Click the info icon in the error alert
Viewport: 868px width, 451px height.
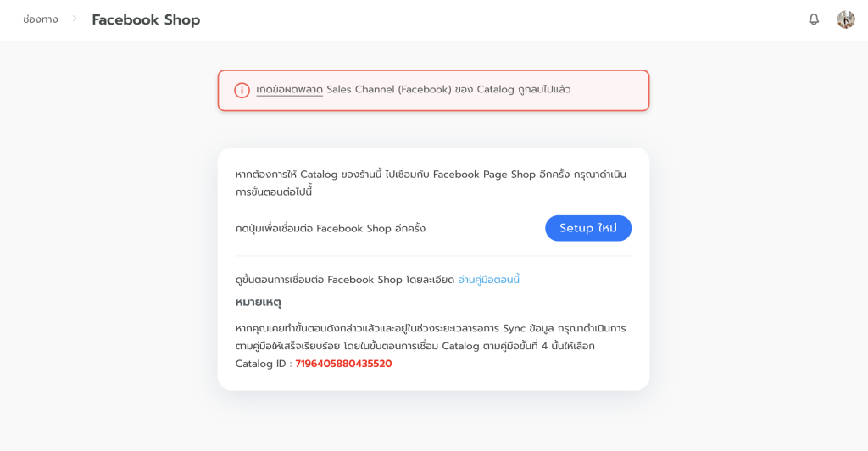pos(242,90)
